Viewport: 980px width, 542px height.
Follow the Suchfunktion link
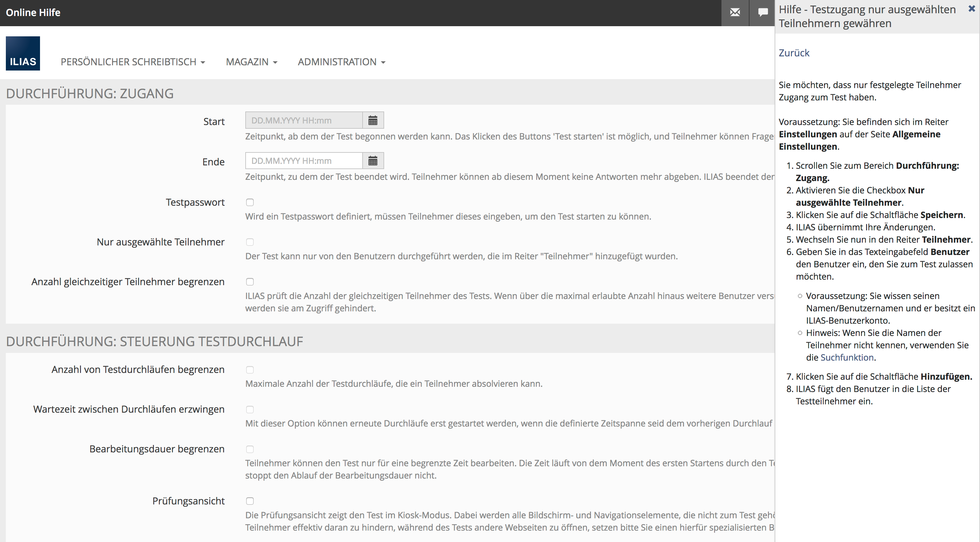click(x=847, y=358)
